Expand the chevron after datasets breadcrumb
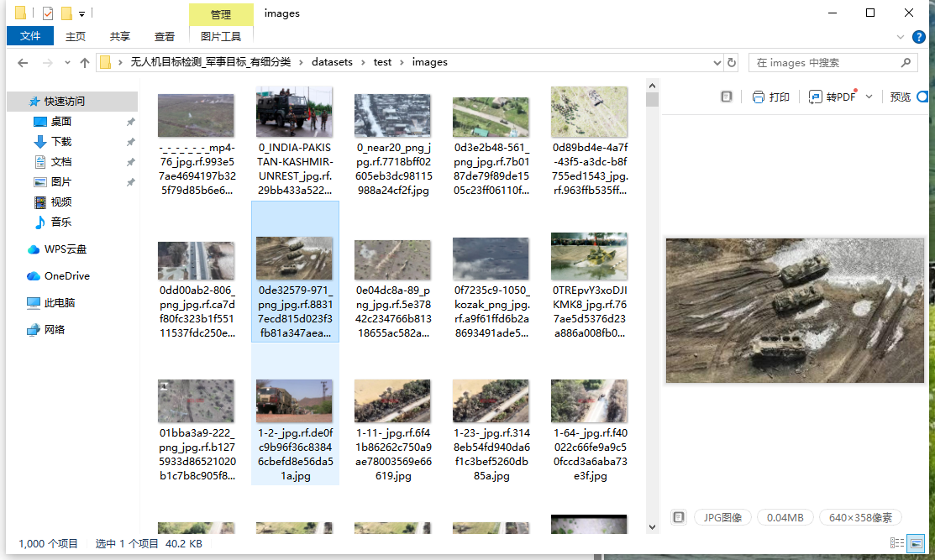The height and width of the screenshot is (560, 935). point(363,62)
